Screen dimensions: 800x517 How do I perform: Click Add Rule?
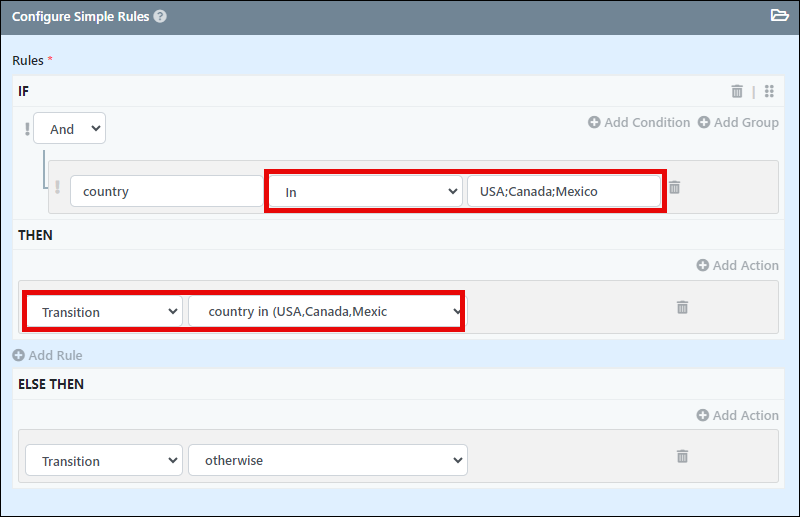[47, 355]
